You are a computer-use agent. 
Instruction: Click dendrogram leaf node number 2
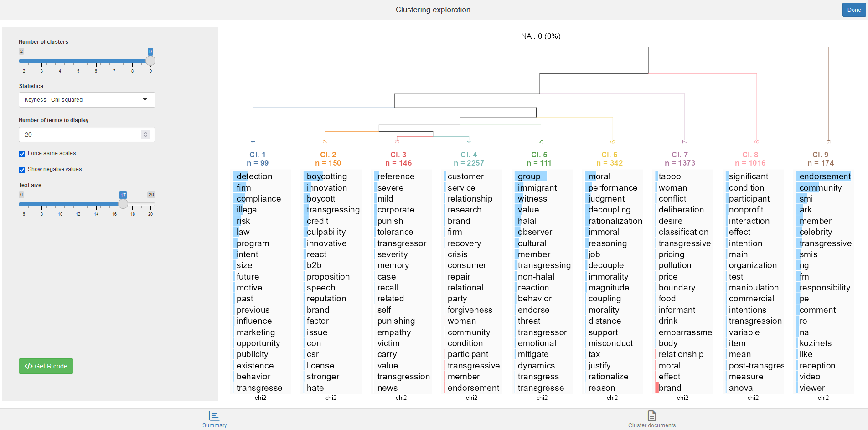tap(325, 142)
